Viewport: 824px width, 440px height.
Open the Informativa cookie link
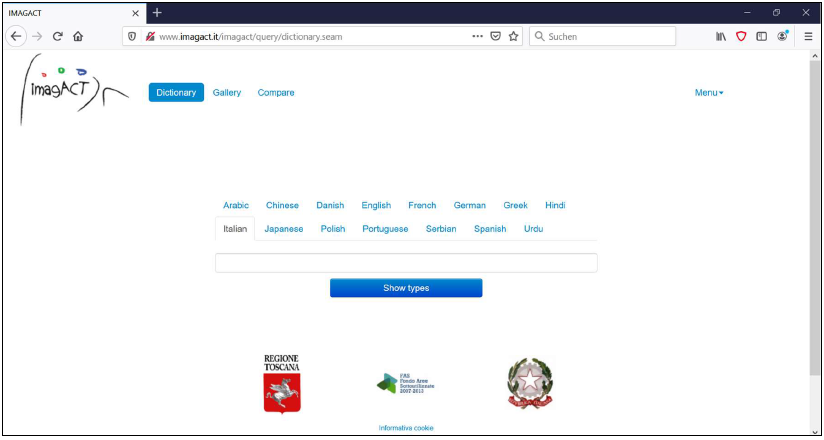pyautogui.click(x=406, y=428)
